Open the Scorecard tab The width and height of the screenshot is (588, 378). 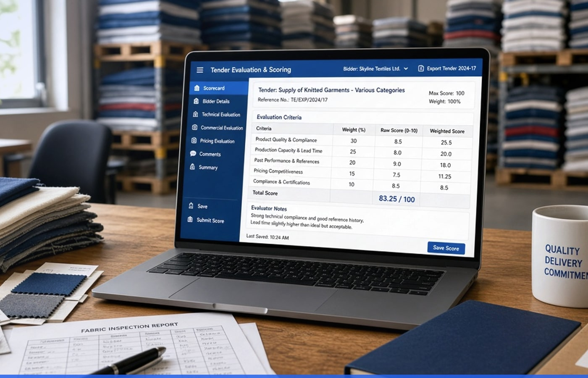pyautogui.click(x=218, y=88)
